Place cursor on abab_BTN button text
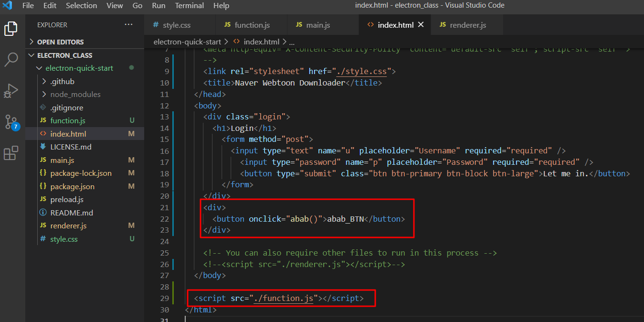 (346, 219)
